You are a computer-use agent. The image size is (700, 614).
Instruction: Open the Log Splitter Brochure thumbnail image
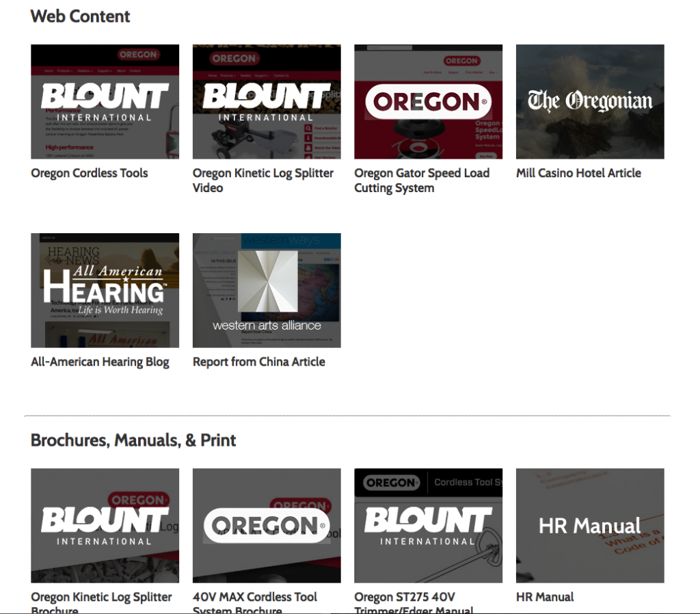105,525
